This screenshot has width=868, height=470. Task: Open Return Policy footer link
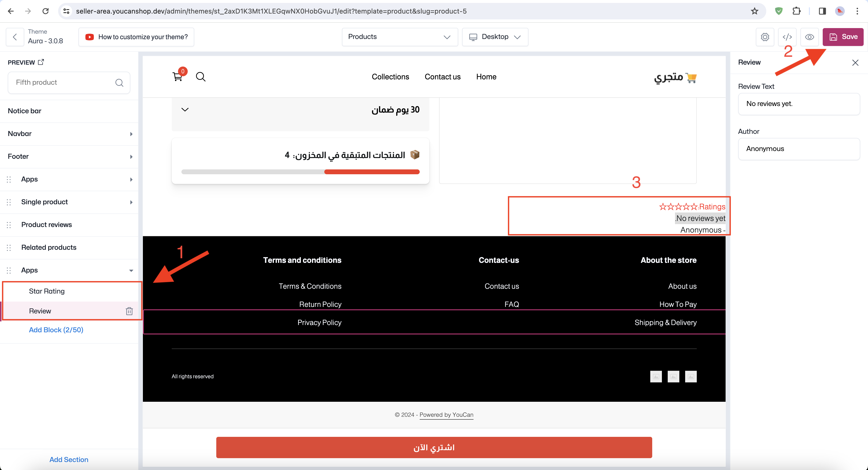pyautogui.click(x=320, y=304)
